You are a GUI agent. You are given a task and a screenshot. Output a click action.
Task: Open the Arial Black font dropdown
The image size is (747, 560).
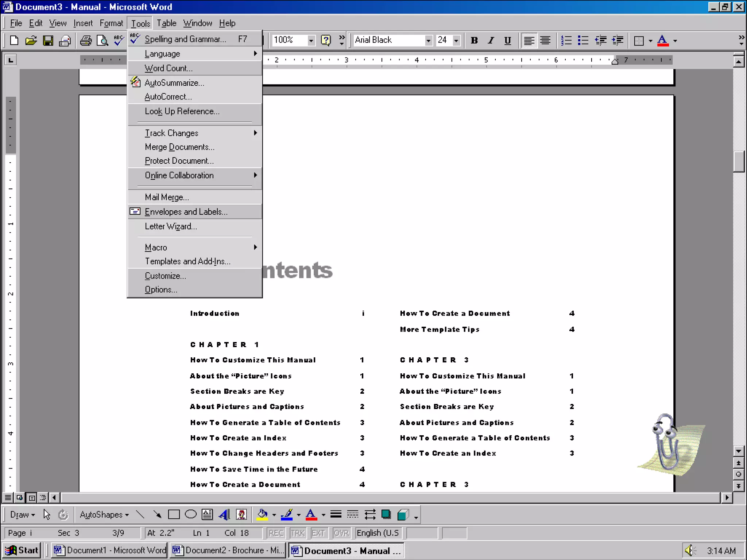[429, 40]
